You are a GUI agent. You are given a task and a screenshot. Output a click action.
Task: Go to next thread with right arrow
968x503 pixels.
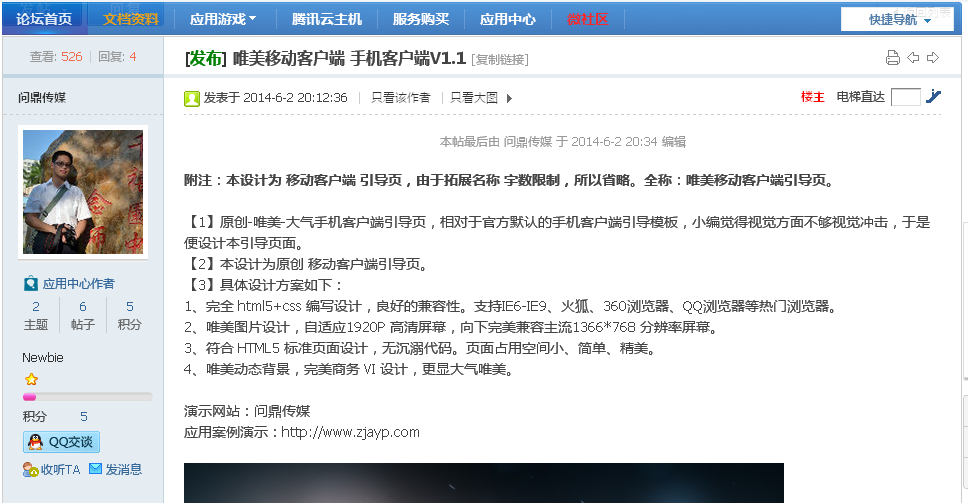coord(933,58)
